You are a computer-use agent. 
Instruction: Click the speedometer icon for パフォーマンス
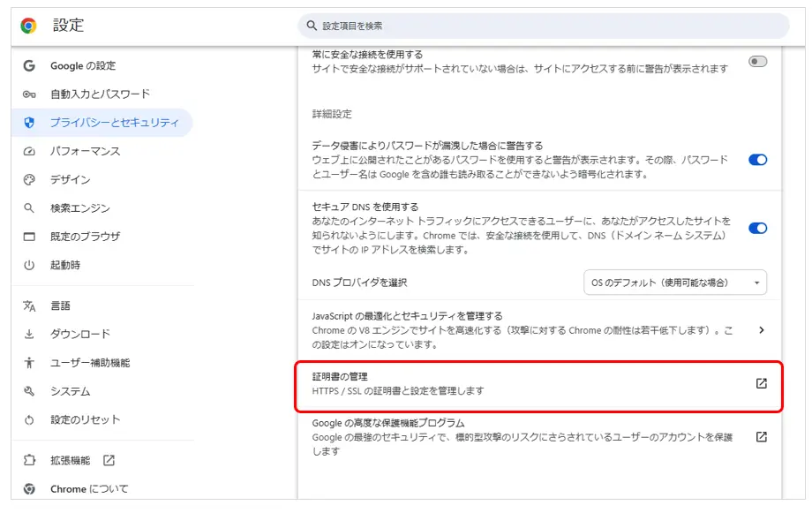tap(29, 152)
